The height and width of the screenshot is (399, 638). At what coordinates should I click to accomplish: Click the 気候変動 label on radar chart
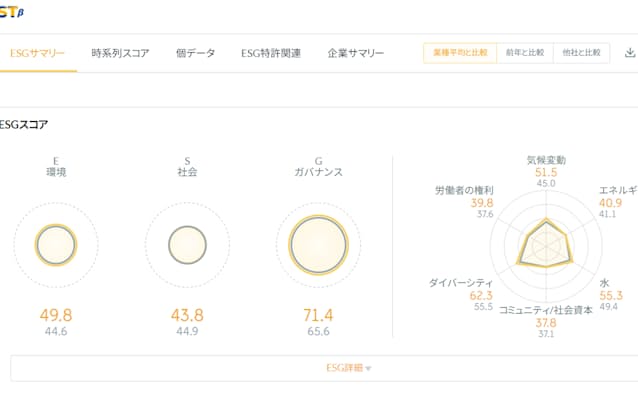pos(546,160)
